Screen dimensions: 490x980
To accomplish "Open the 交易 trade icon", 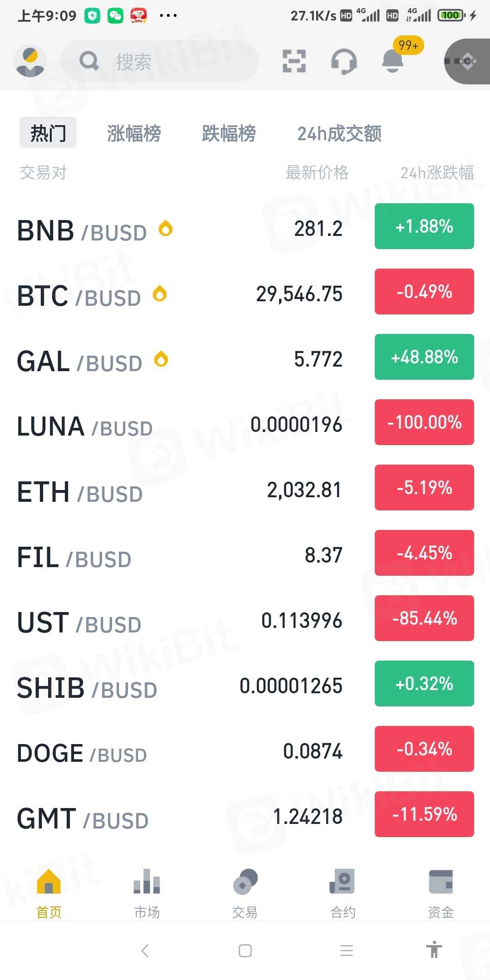I will pos(245,882).
